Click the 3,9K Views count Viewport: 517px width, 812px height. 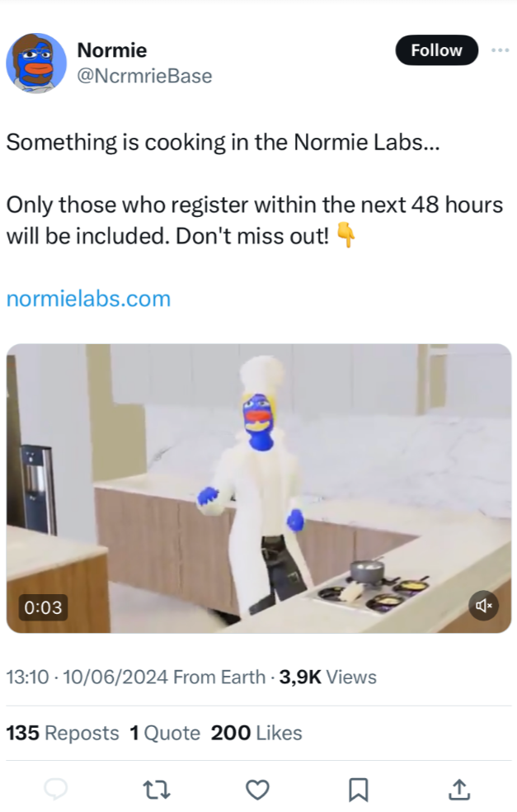(328, 677)
